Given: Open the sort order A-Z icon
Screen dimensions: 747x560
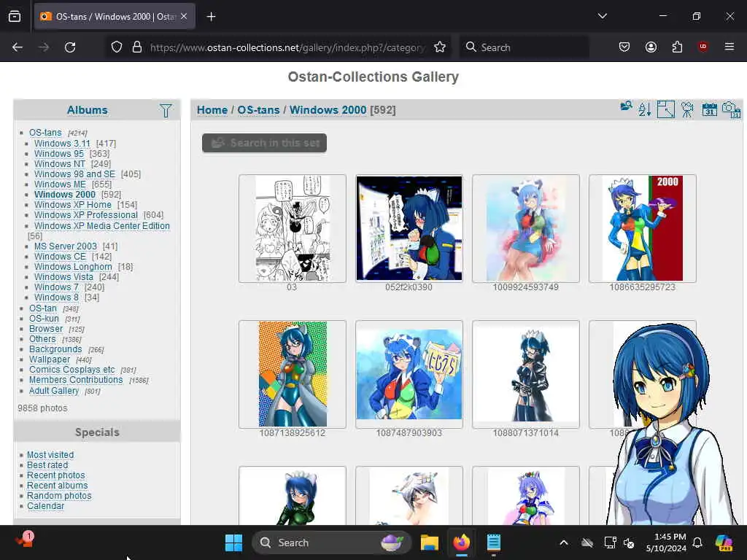Looking at the screenshot, I should point(645,109).
